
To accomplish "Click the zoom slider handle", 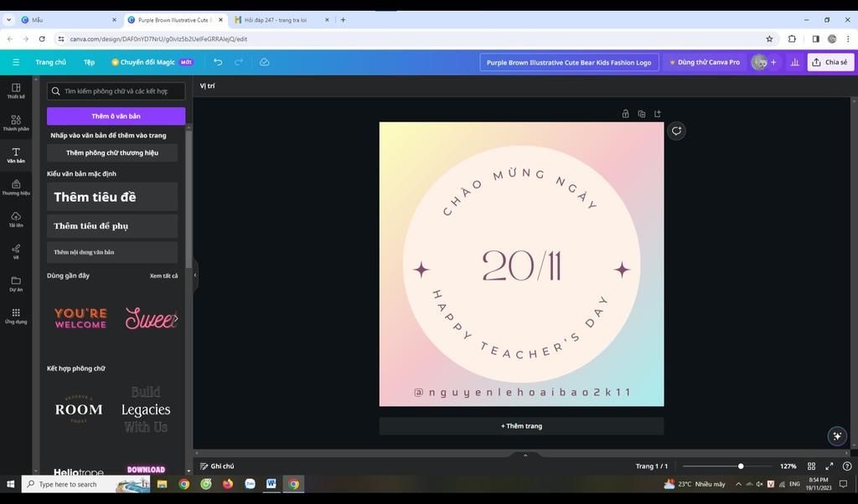I will 741,466.
